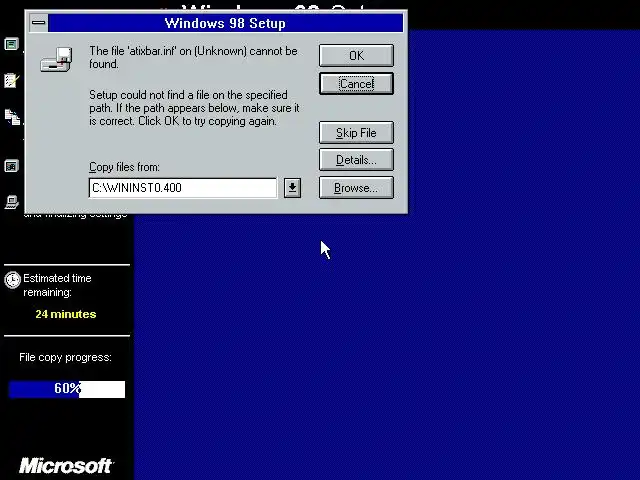Click the hardware setup computer icon in sidebar
This screenshot has width=640, height=480.
(x=11, y=202)
